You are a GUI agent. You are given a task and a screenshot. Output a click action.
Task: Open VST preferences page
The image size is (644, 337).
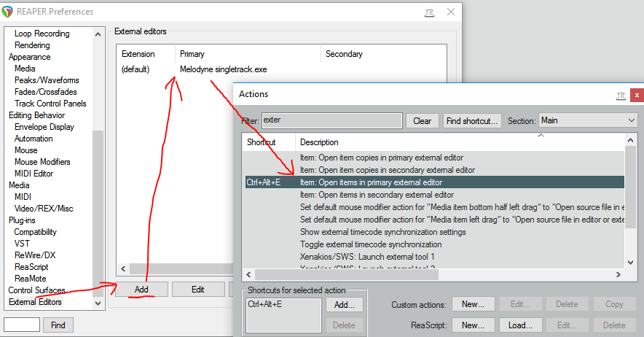22,244
